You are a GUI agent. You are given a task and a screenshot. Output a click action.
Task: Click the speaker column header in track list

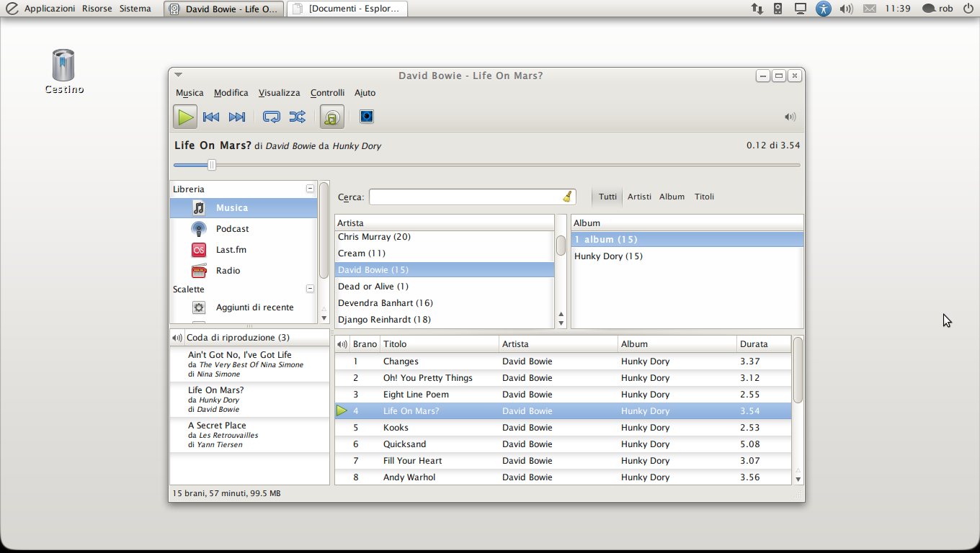(342, 344)
